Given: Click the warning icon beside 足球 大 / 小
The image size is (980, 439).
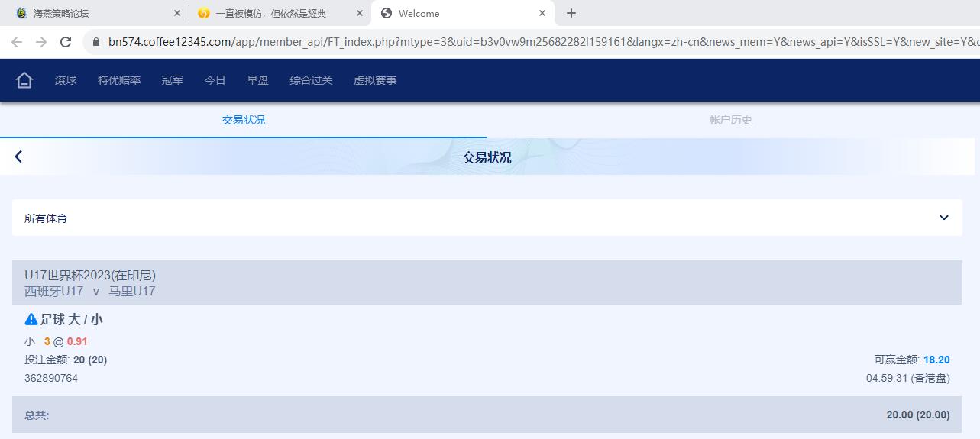Looking at the screenshot, I should pyautogui.click(x=31, y=319).
